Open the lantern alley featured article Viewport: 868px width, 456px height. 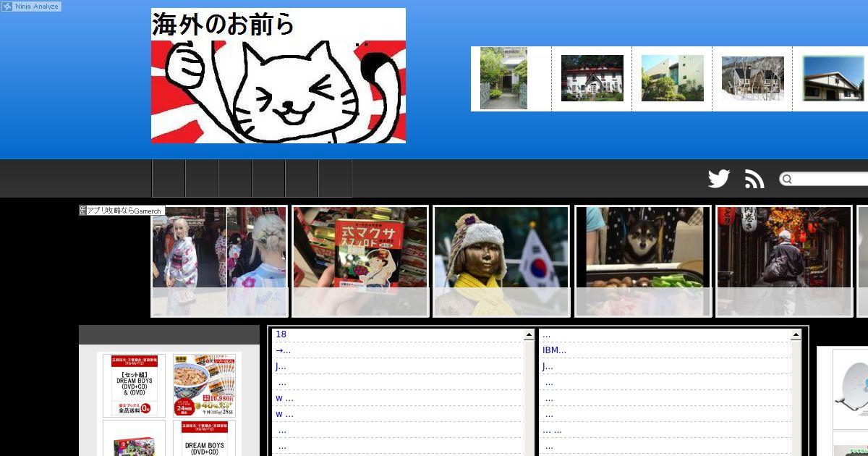(x=784, y=261)
